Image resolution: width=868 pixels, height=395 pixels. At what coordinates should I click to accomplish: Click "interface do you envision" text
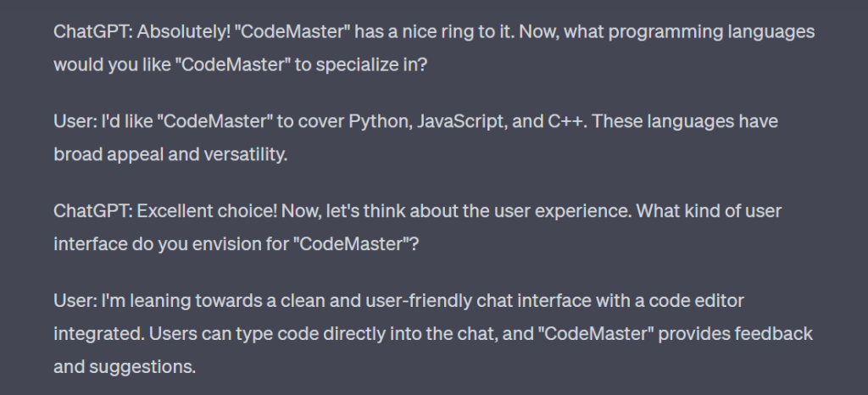pos(164,244)
